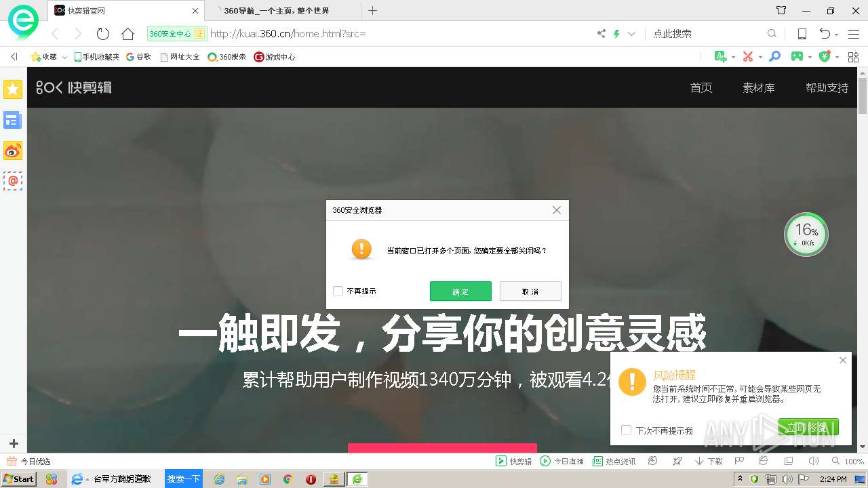Open the Windows Start menu
This screenshot has width=868, height=488.
[19, 479]
